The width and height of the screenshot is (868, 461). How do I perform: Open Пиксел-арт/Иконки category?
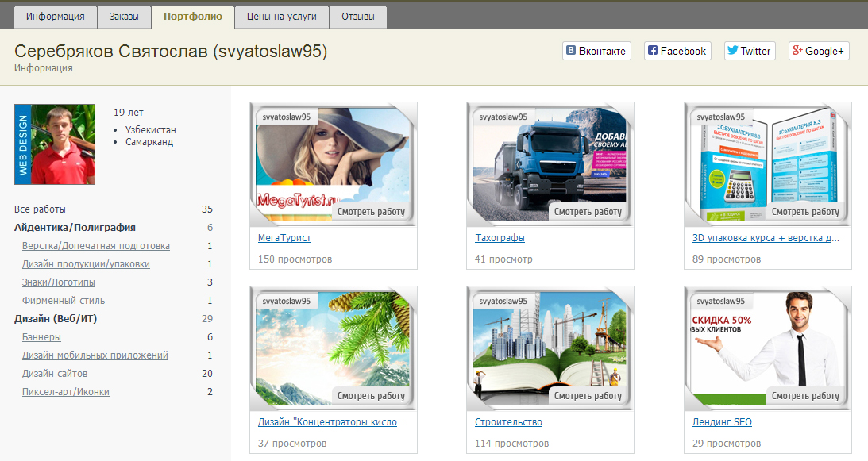65,392
